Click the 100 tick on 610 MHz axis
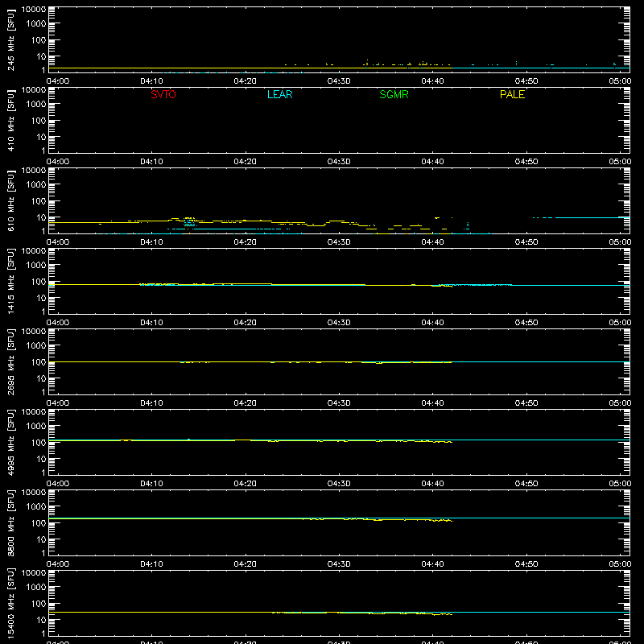 pyautogui.click(x=39, y=200)
